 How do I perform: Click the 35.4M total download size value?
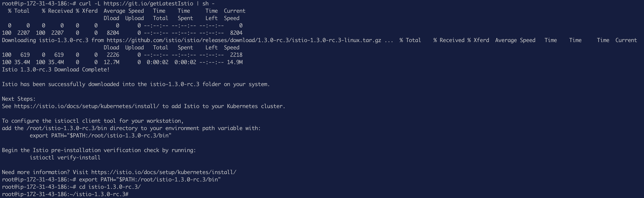(x=22, y=62)
